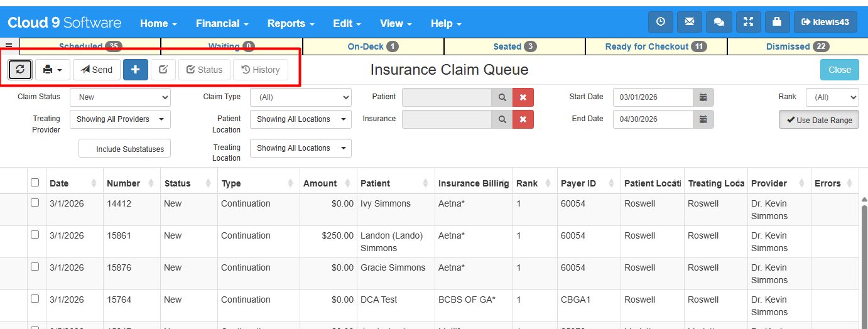Click the blue plus add claim icon
Image resolution: width=868 pixels, height=329 pixels.
click(x=135, y=70)
